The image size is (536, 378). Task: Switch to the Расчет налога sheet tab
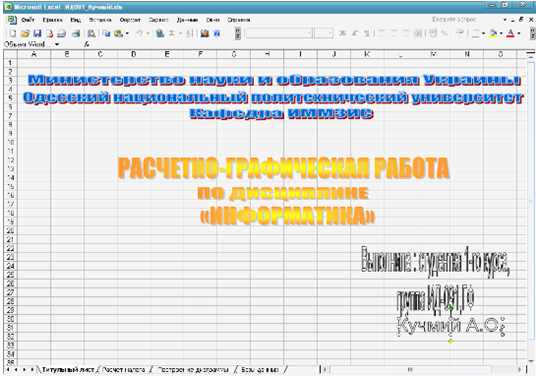pyautogui.click(x=124, y=369)
